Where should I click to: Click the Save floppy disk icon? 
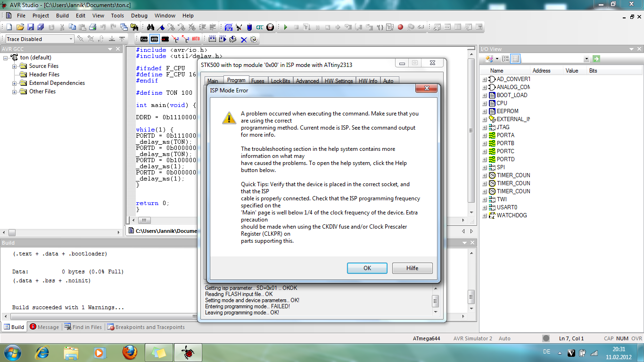click(x=31, y=27)
